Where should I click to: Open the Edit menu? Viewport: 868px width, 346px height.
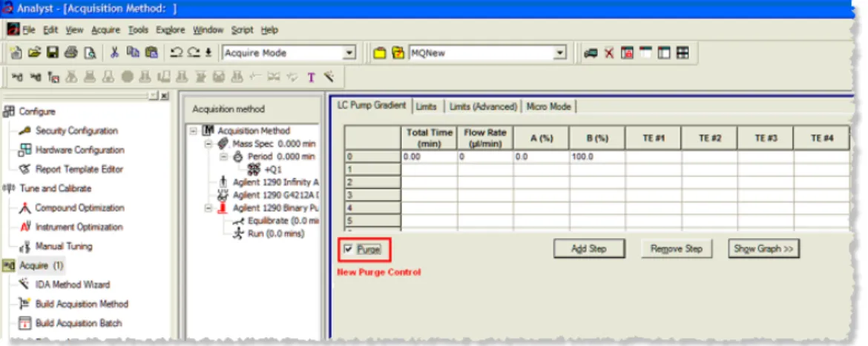50,30
